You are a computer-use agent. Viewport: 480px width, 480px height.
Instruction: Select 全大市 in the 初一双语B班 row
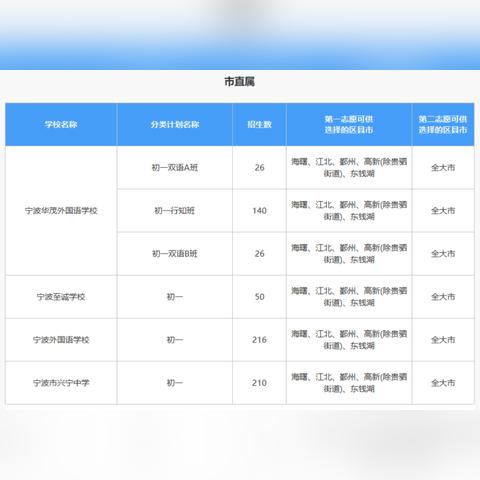[x=443, y=254]
